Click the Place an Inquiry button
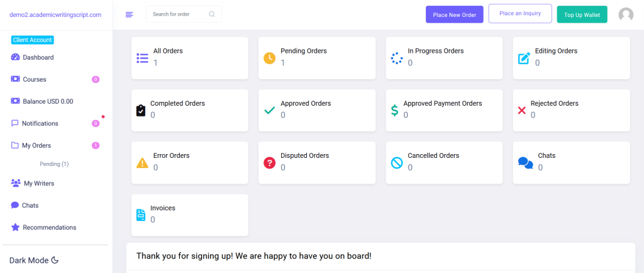Screen dimensions: 644x273 point(519,14)
